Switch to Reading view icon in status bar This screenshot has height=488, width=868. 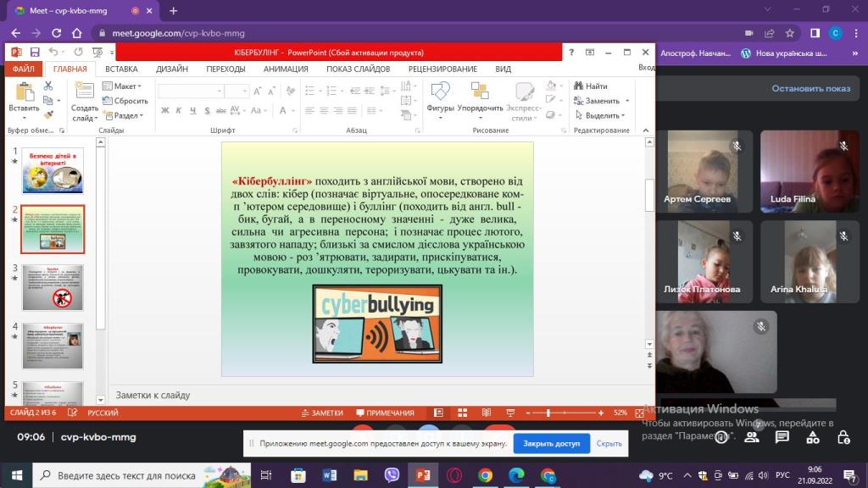tap(486, 413)
